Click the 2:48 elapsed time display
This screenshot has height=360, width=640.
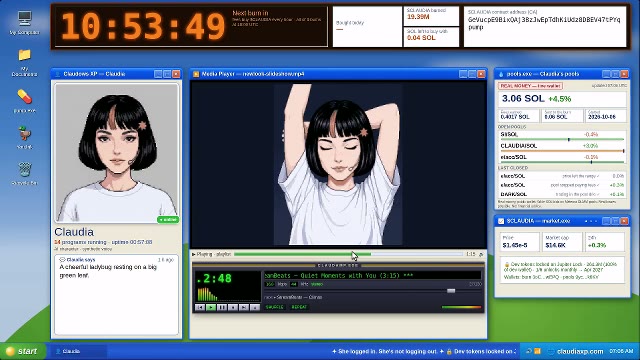click(x=214, y=279)
